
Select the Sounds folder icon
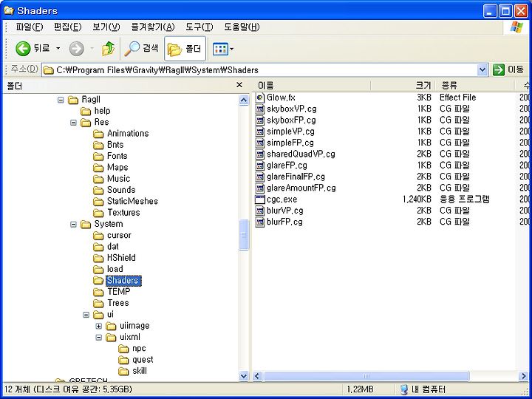pyautogui.click(x=98, y=190)
